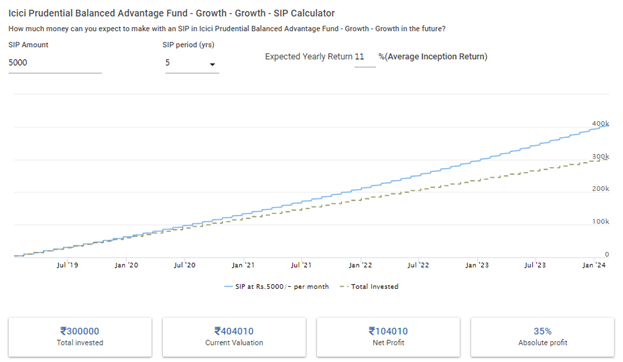Viewport: 623px width, 362px height.
Task: Click the Expected Yearly Return field showing 11
Action: [364, 57]
